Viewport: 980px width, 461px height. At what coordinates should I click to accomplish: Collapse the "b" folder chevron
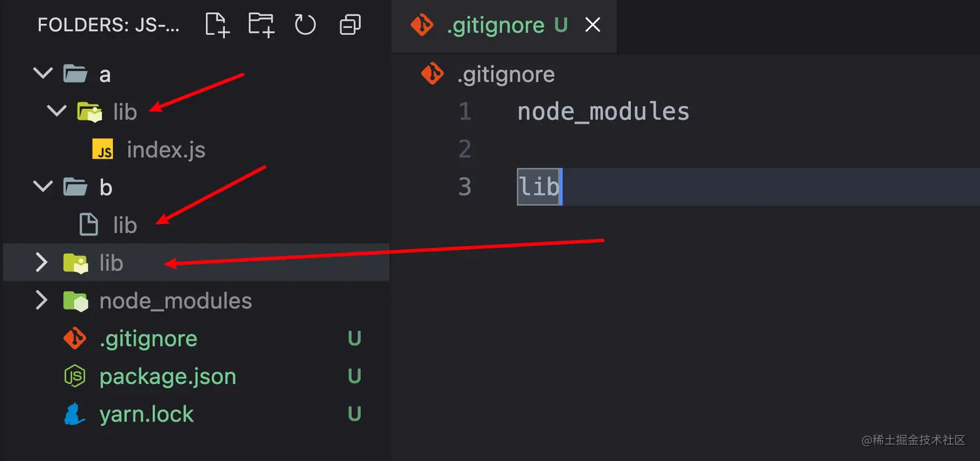coord(43,187)
